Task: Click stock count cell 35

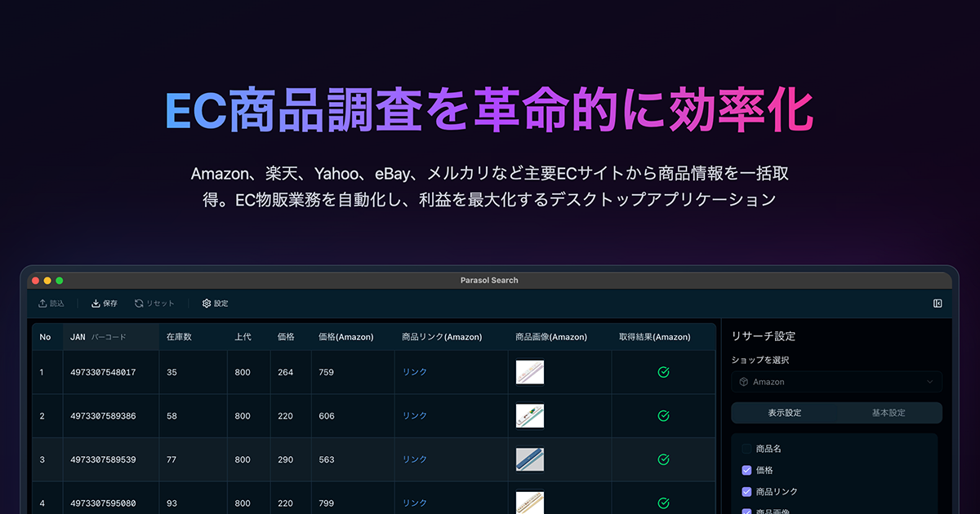Action: click(193, 372)
